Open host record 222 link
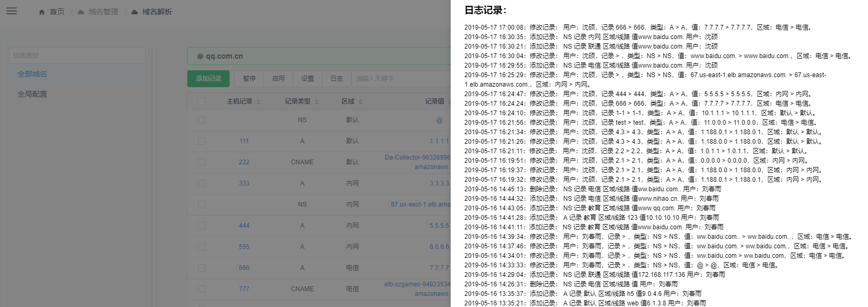This screenshot has width=868, height=307. point(244,162)
